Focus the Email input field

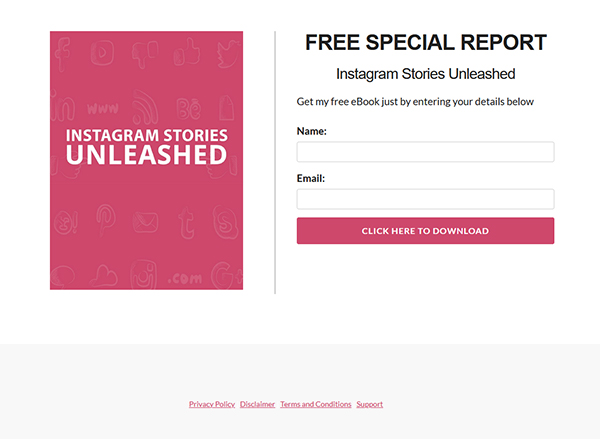click(425, 199)
